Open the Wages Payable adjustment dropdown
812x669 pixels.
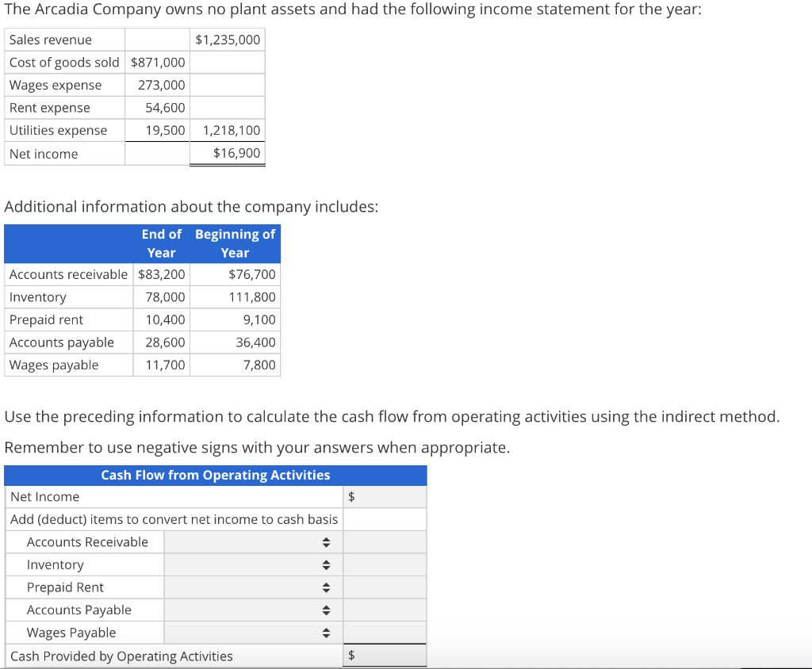tap(253, 633)
